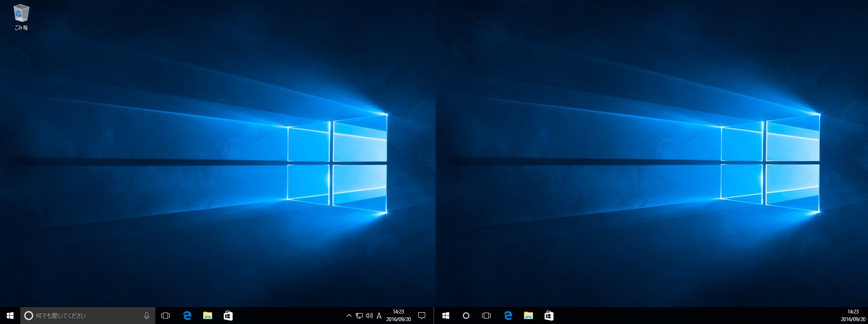Toggle IME input mode 'A' indicator
Image resolution: width=868 pixels, height=324 pixels.
(x=379, y=316)
